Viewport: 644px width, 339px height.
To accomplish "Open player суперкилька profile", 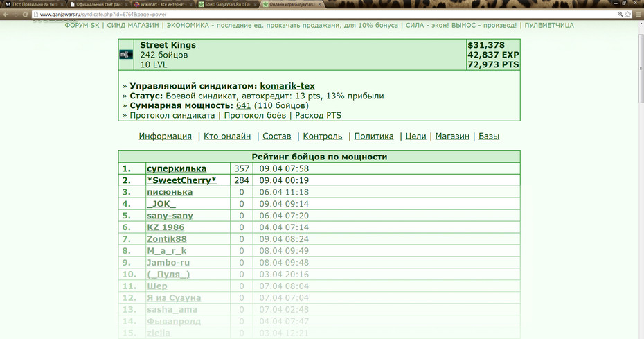I will coord(177,168).
